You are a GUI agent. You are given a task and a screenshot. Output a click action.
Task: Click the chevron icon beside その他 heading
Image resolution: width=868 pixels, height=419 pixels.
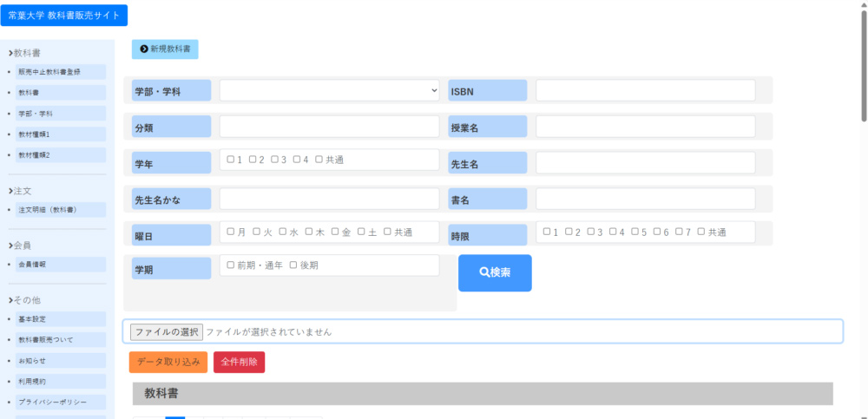[x=10, y=300]
